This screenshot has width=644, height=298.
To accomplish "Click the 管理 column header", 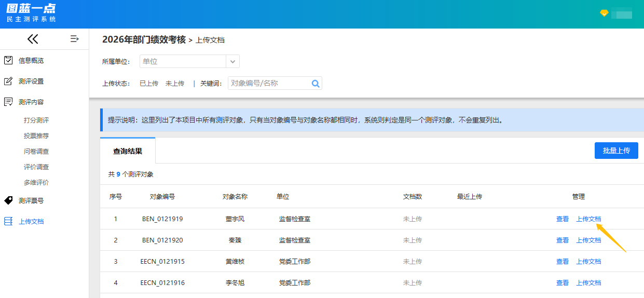I will pyautogui.click(x=579, y=196).
